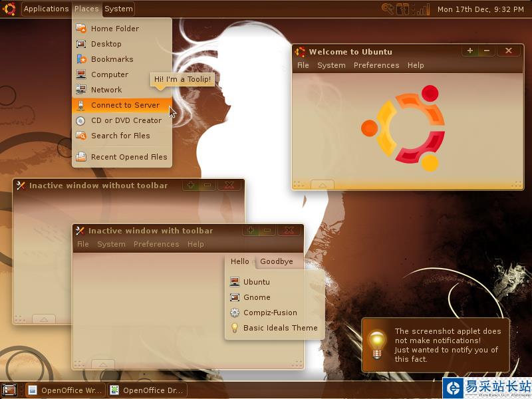
Task: Open System in Inactive window with toolbar
Action: click(x=111, y=244)
